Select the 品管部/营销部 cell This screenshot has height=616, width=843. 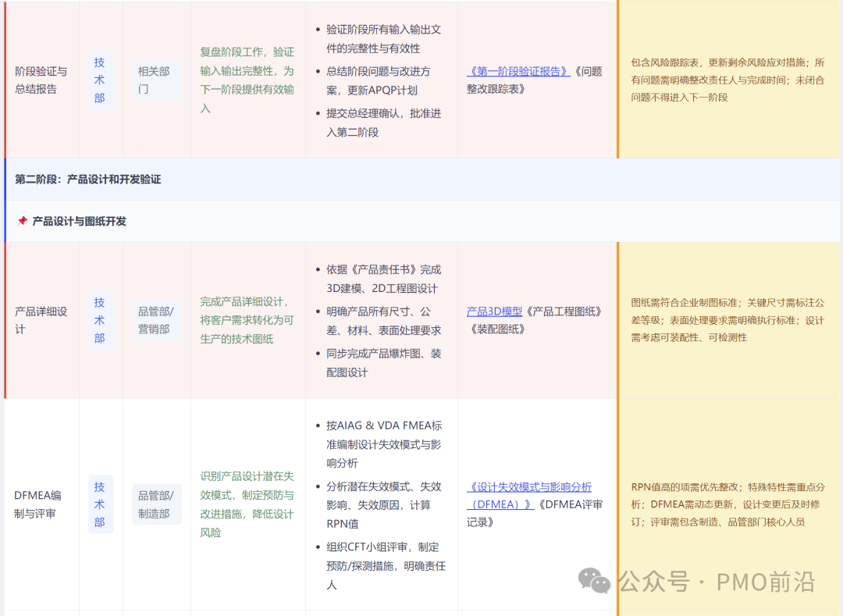(x=156, y=319)
